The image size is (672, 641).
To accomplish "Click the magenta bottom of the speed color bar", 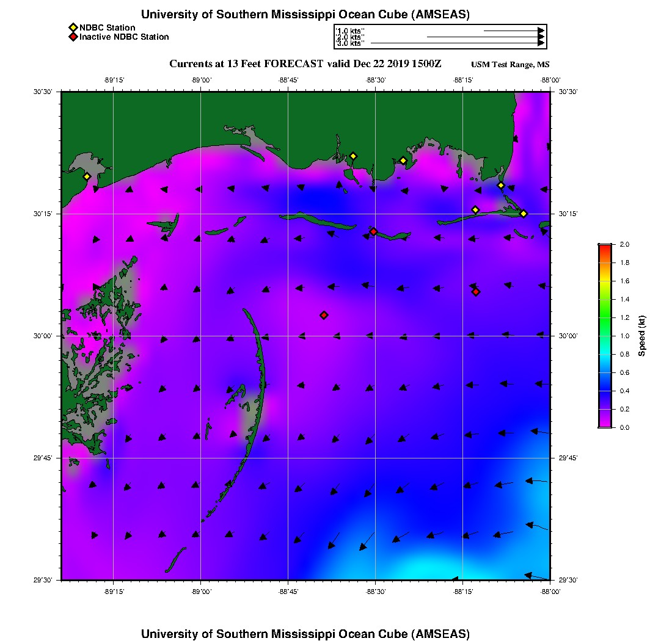I will point(604,424).
